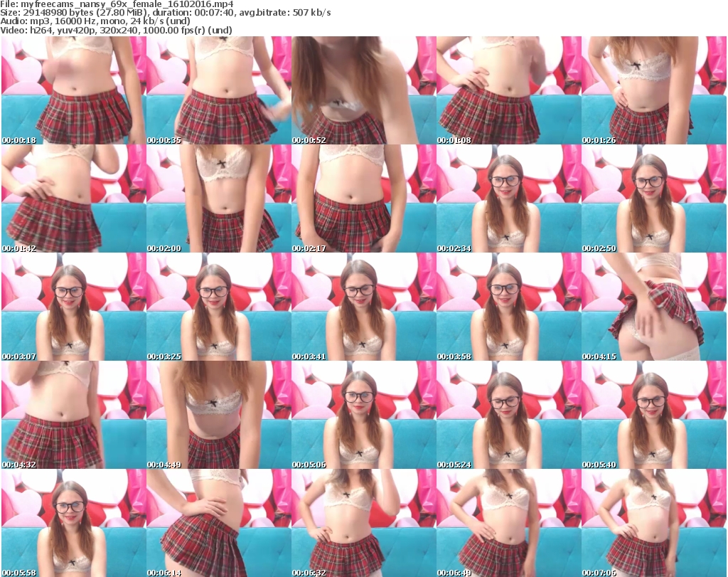Viewport: 728px width, 577px height.
Task: Select the thumbnail stamped 00:00:18
Action: click(73, 90)
